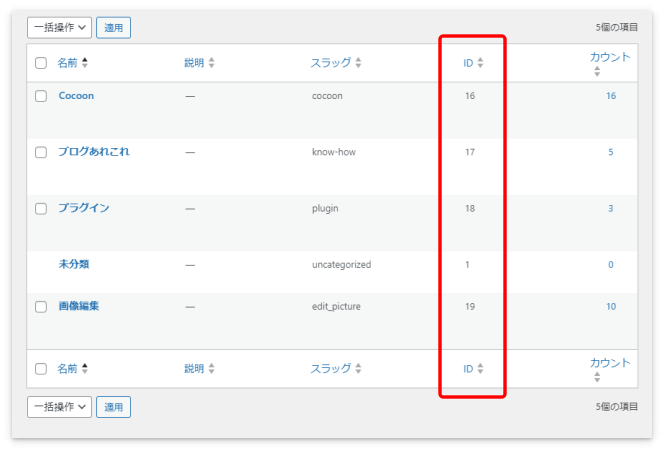The image size is (664, 451).
Task: Click the sort arrows beside header 名前
Action: (85, 63)
